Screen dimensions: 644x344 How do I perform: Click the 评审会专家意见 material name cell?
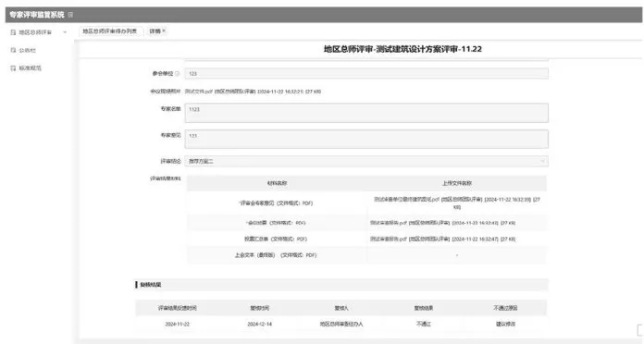277,203
